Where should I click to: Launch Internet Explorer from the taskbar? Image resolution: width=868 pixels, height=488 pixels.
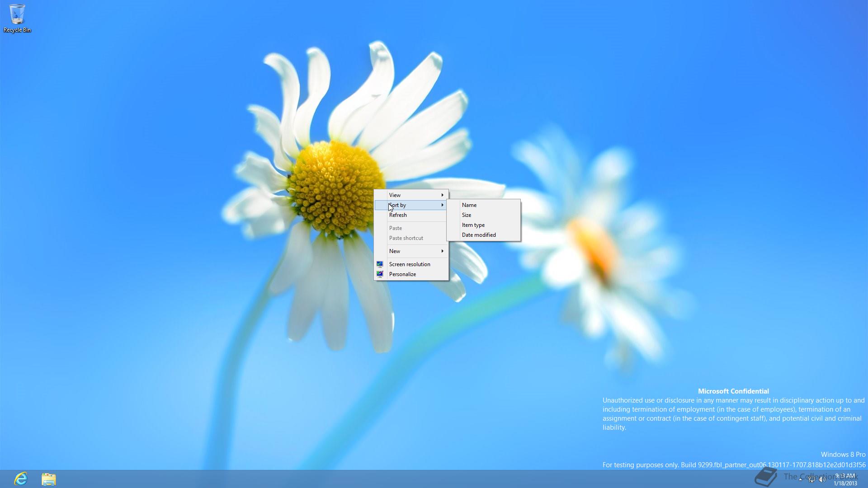pos(21,479)
